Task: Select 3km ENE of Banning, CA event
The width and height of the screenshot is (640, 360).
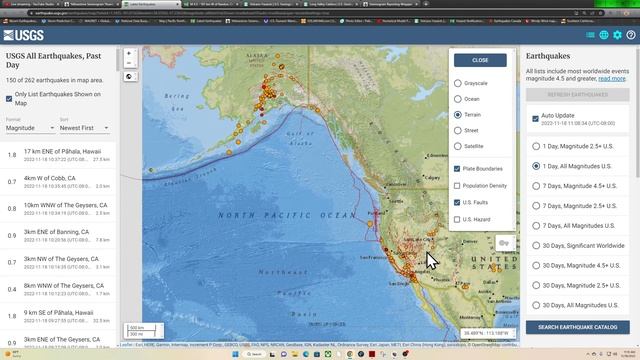Action: tap(58, 236)
